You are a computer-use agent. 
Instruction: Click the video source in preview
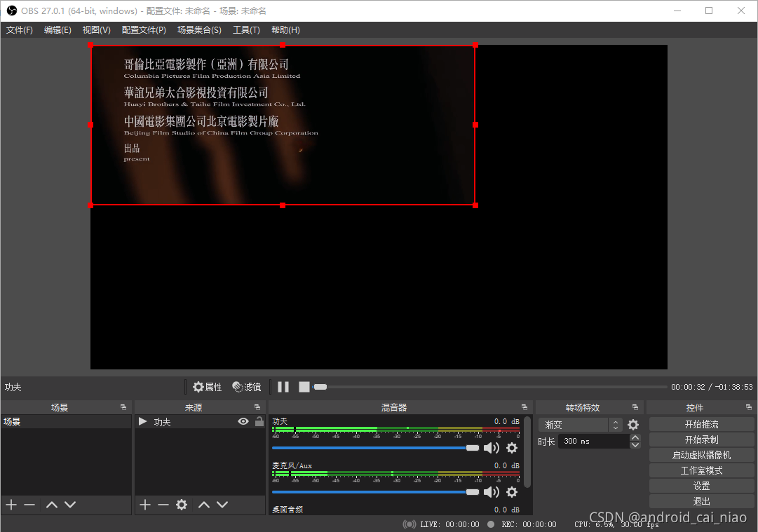(283, 125)
